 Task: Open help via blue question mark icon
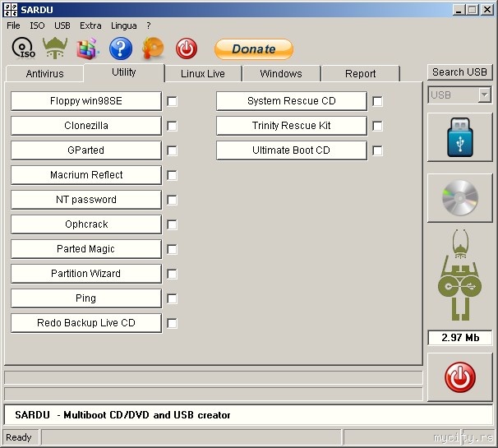click(x=121, y=48)
